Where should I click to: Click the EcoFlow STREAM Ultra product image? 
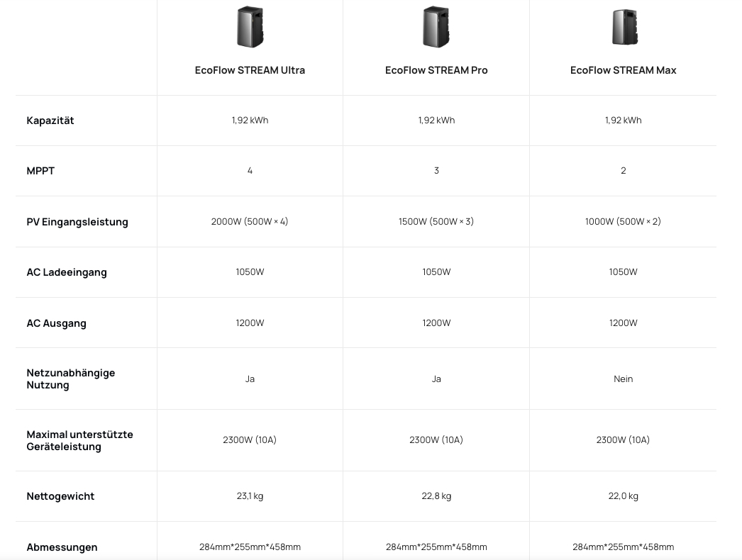(x=250, y=27)
